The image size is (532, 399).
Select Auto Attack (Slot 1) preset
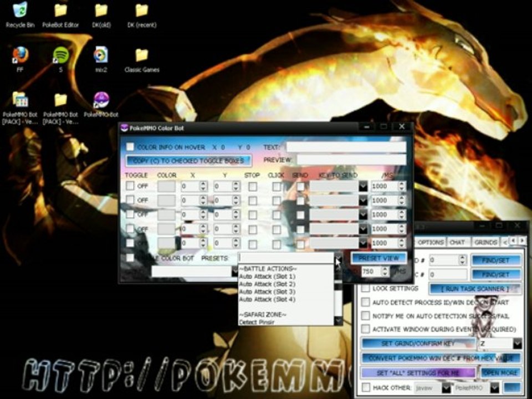coord(267,277)
